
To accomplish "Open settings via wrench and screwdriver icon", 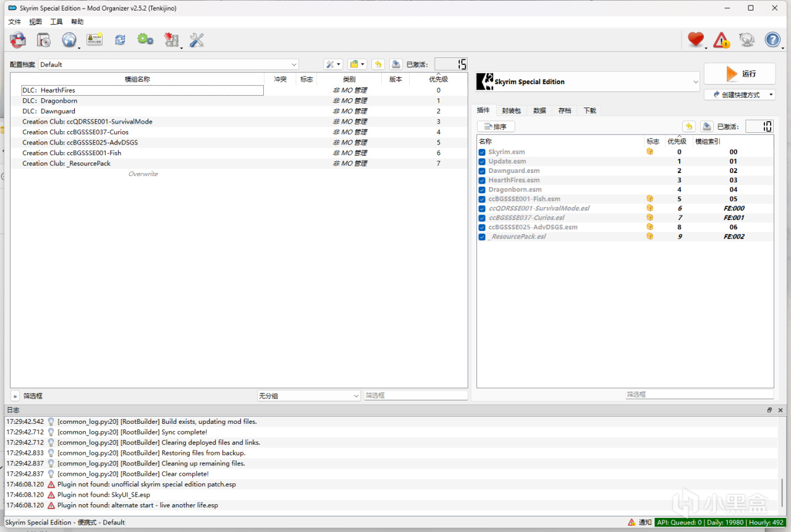I will (197, 40).
